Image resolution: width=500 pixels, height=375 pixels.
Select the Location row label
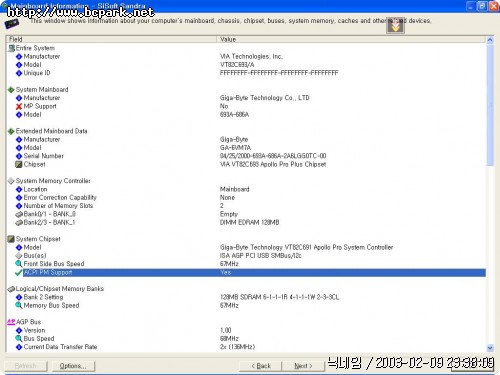(x=35, y=189)
